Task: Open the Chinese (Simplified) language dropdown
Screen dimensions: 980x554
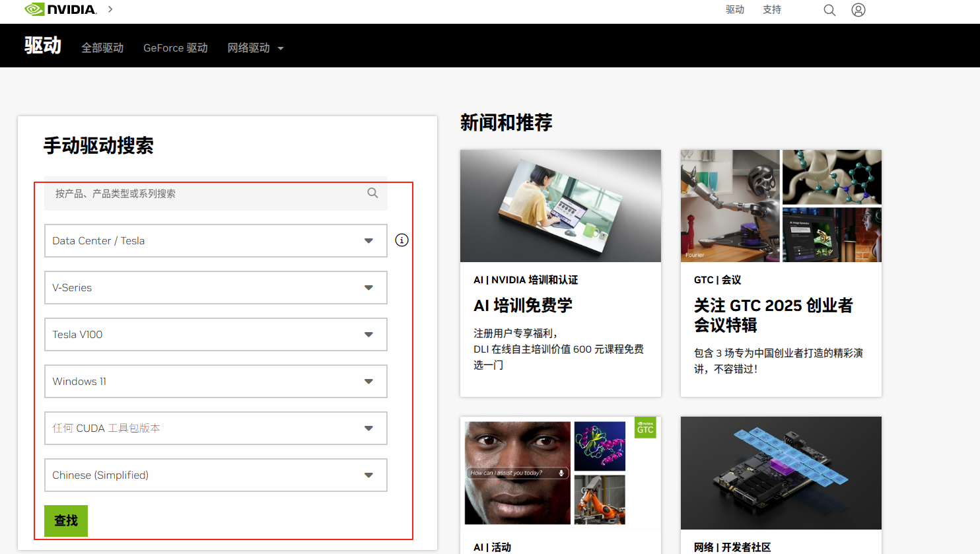Action: [x=216, y=475]
